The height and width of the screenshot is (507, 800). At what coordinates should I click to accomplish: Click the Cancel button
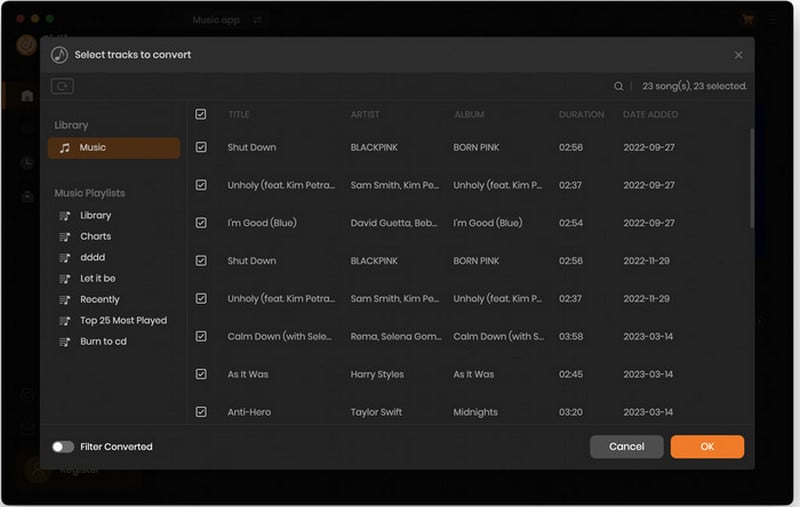627,447
